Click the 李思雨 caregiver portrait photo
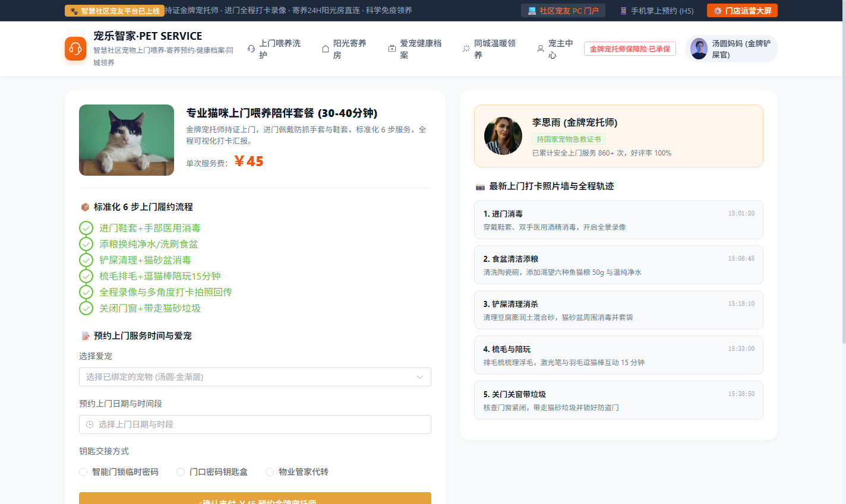Screen dimensions: 846x504 pos(503,136)
